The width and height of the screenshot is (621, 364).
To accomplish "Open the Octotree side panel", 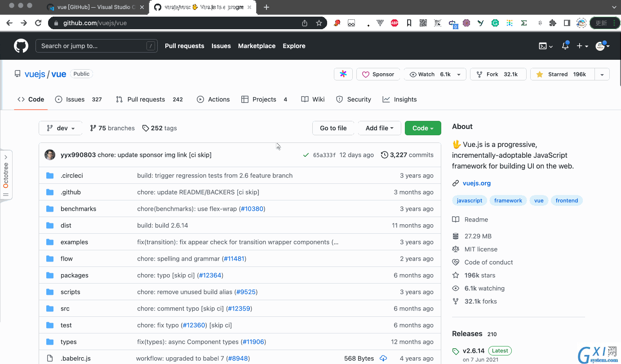I will tap(6, 175).
